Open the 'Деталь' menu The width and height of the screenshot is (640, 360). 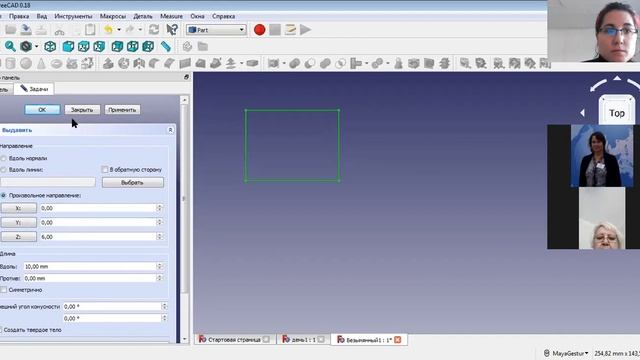[x=143, y=16]
